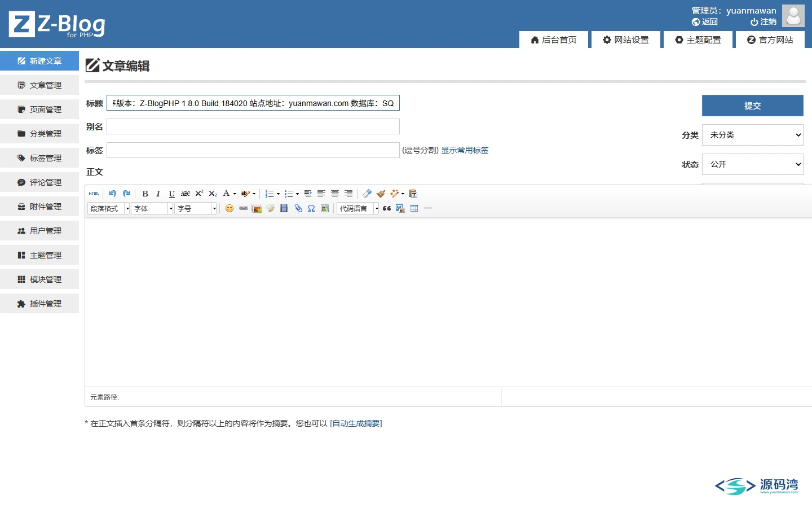Insert an emoticon
This screenshot has height=508, width=812.
(x=230, y=208)
